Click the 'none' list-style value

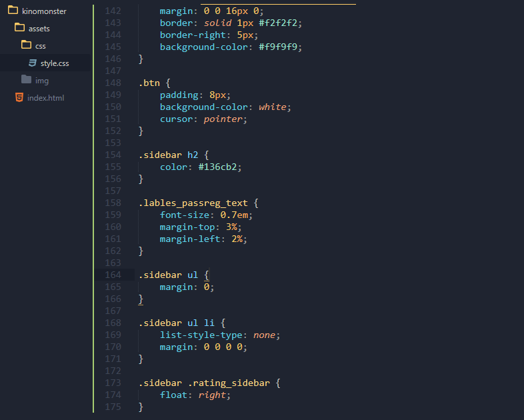[x=265, y=335]
